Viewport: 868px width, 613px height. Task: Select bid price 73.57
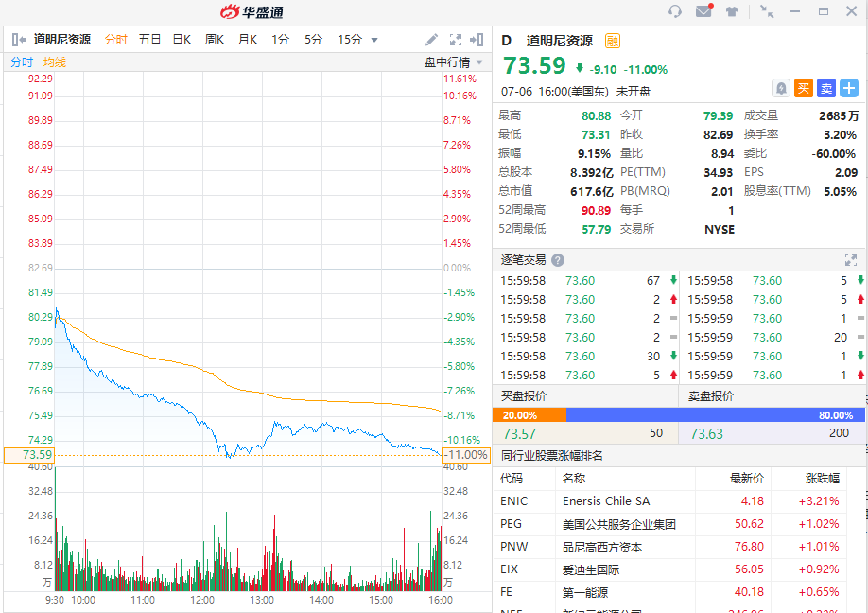pyautogui.click(x=519, y=433)
